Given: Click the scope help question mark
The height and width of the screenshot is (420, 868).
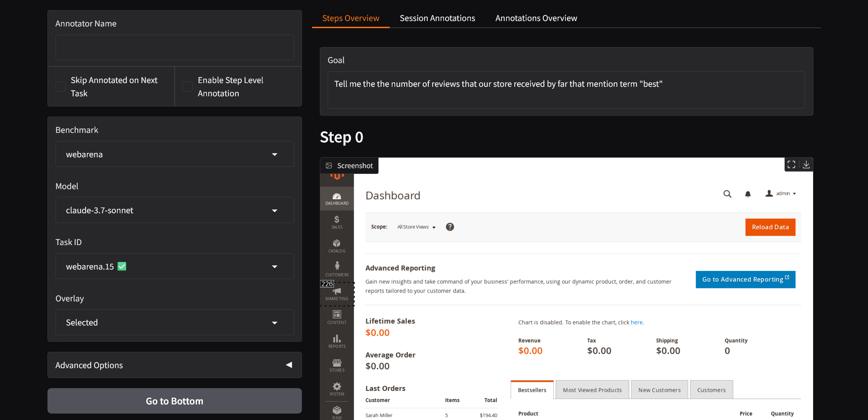Looking at the screenshot, I should [450, 227].
